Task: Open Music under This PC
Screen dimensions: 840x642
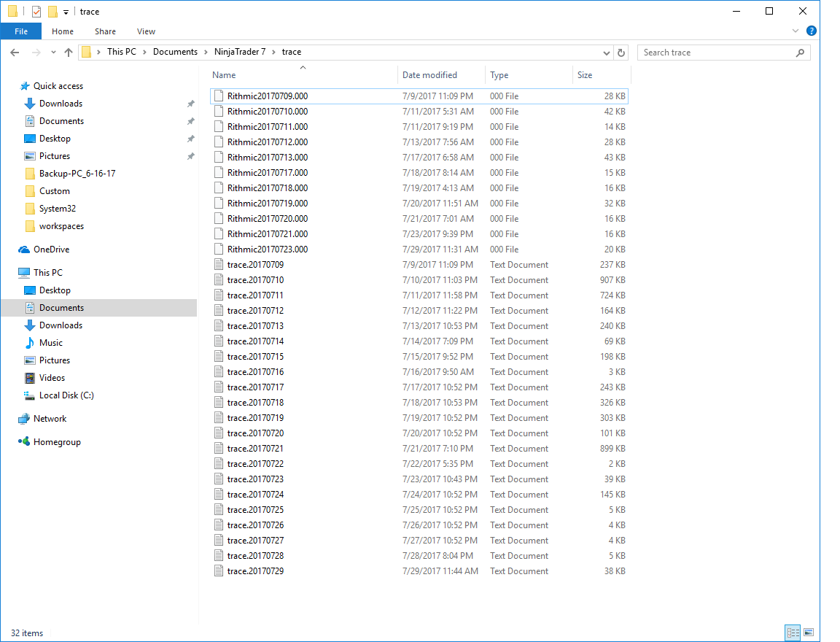Action: tap(51, 342)
